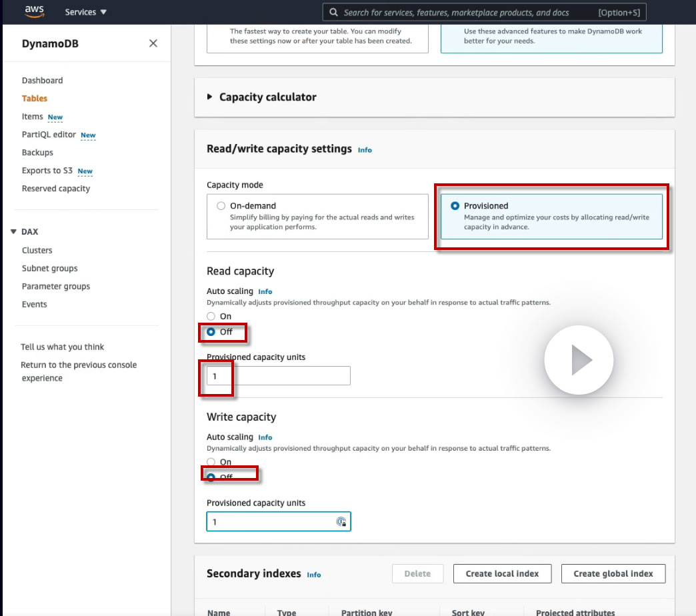The height and width of the screenshot is (616, 696).
Task: Open the PartiQL editor page
Action: [49, 135]
